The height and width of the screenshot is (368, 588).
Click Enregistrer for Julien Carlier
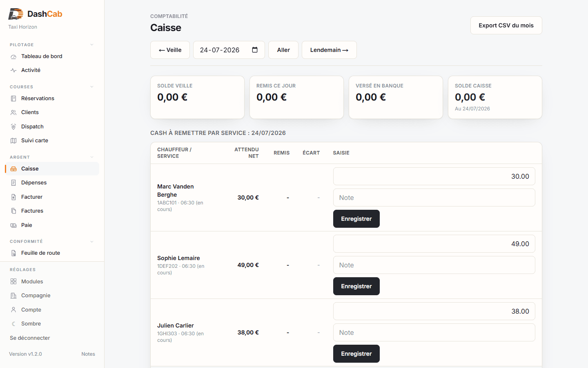click(x=356, y=354)
